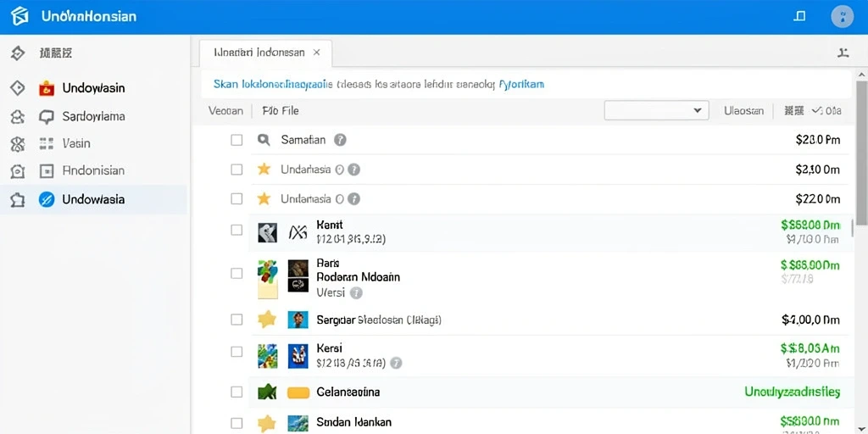Click the scrollbar up arrow
This screenshot has width=868, height=434.
pos(861,75)
